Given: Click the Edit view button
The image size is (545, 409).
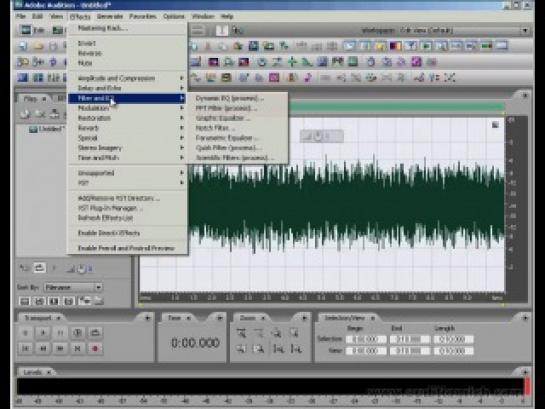Looking at the screenshot, I should [x=32, y=31].
